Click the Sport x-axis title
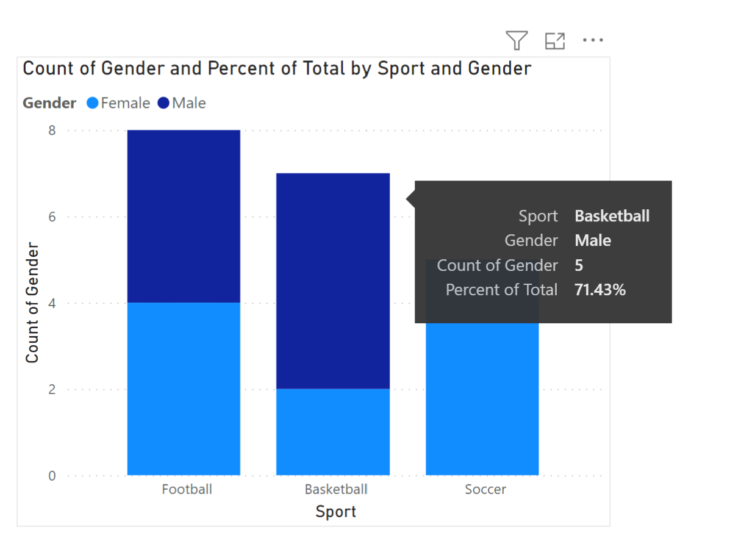 click(x=335, y=511)
